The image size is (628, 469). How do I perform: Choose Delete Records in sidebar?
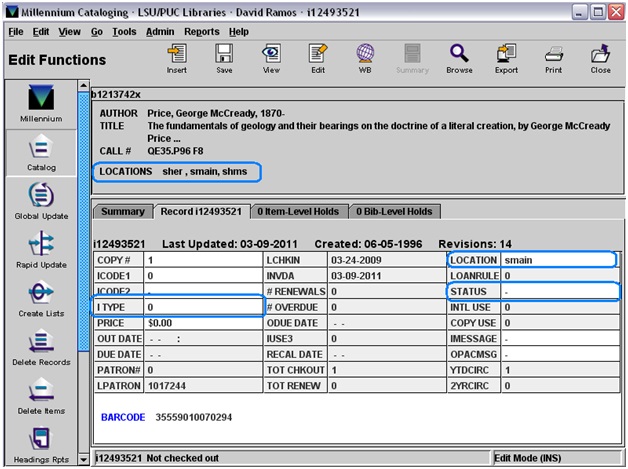click(x=41, y=347)
